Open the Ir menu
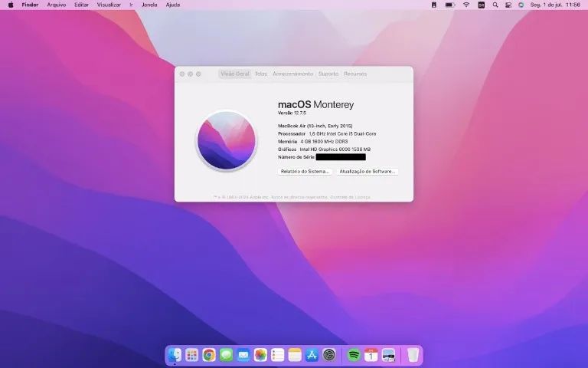Screen dimensions: 588x368 pyautogui.click(x=131, y=5)
